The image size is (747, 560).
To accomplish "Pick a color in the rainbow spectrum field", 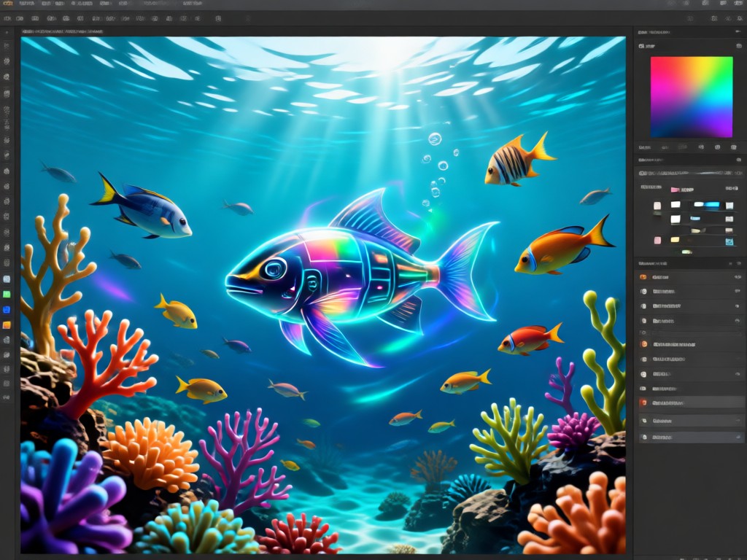I will [x=692, y=97].
